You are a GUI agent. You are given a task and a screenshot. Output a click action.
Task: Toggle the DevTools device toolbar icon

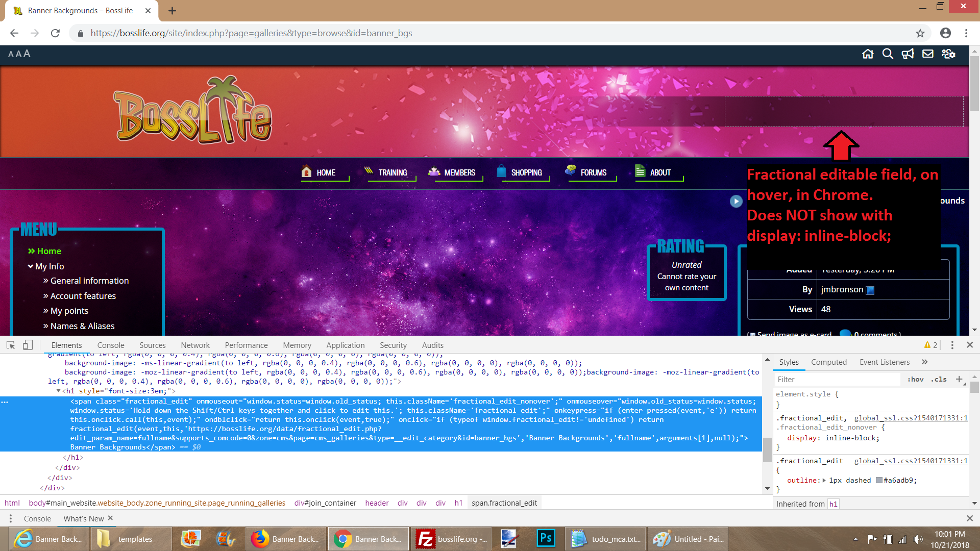point(28,345)
